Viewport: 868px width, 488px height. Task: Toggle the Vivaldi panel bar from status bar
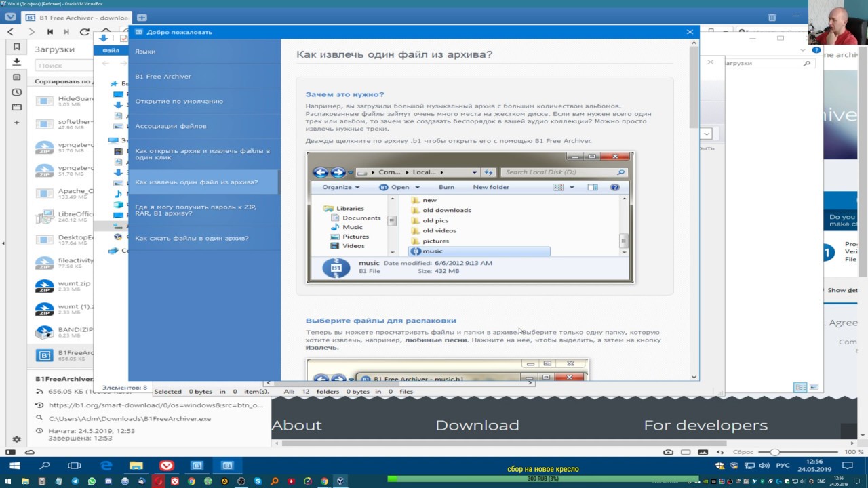pyautogui.click(x=10, y=452)
